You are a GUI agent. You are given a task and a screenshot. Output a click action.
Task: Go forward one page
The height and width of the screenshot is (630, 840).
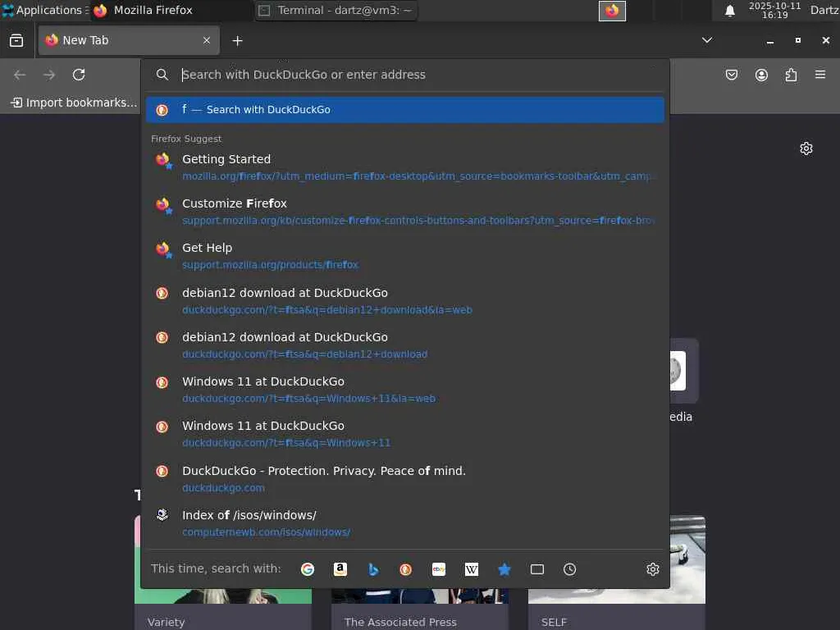tap(49, 75)
